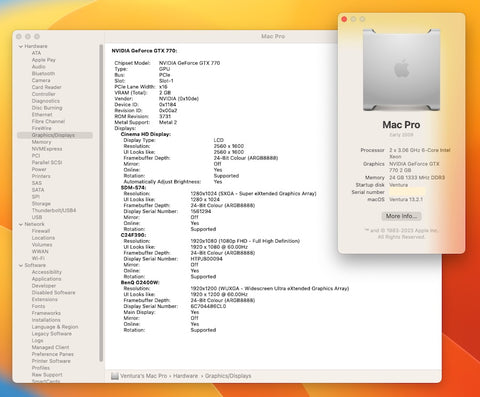Choose SAS in the sidebar
The height and width of the screenshot is (397, 480).
click(x=37, y=183)
